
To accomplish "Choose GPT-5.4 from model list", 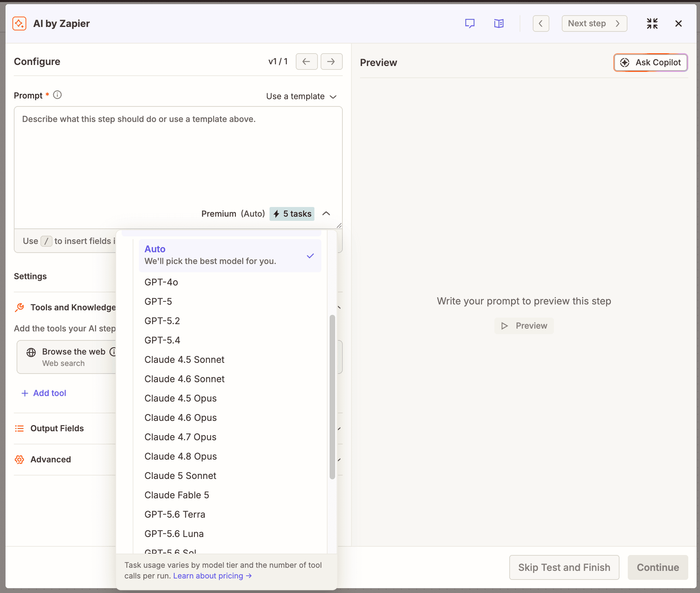I will (230, 340).
